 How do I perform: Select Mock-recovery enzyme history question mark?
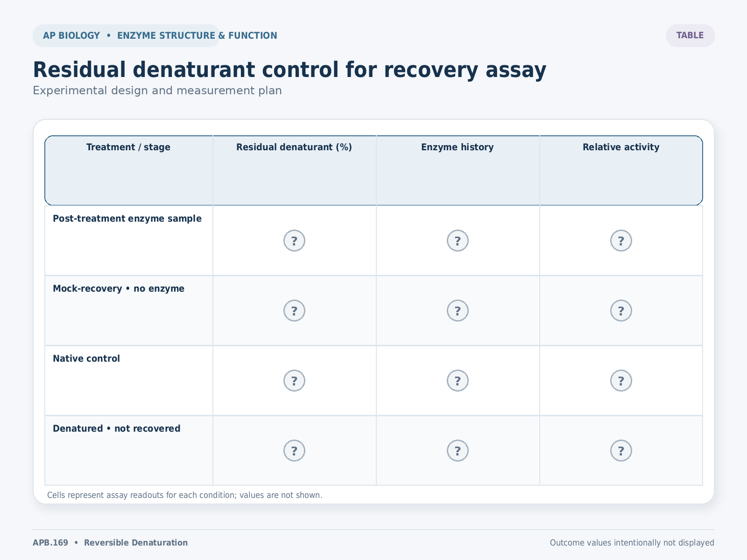[458, 311]
